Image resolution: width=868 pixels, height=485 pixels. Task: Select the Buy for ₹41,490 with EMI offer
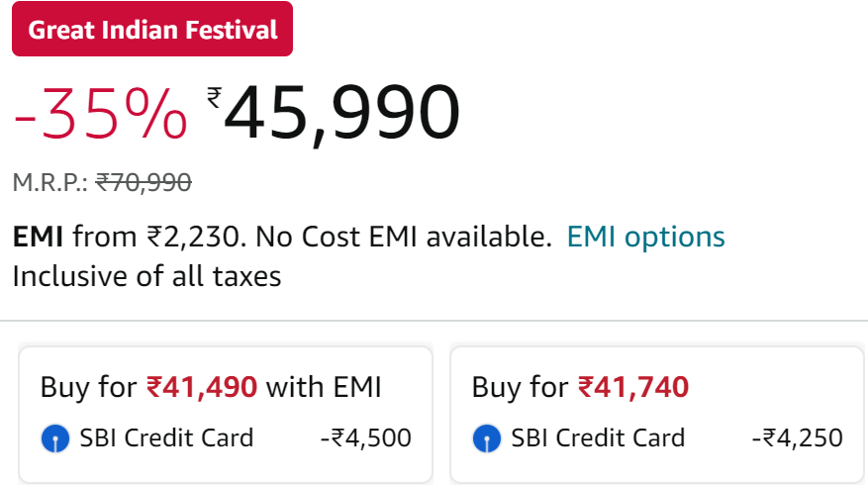point(226,416)
